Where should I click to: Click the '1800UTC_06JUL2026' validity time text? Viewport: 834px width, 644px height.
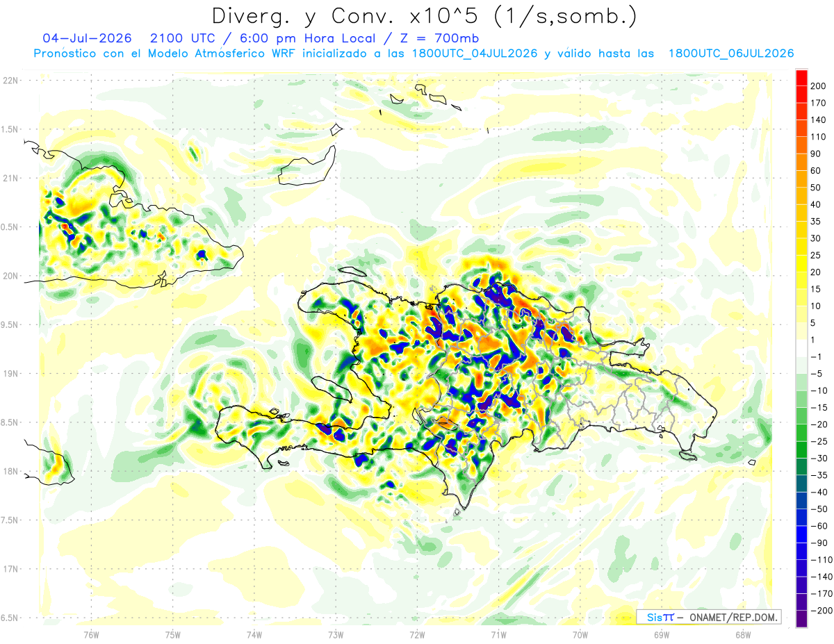(731, 53)
